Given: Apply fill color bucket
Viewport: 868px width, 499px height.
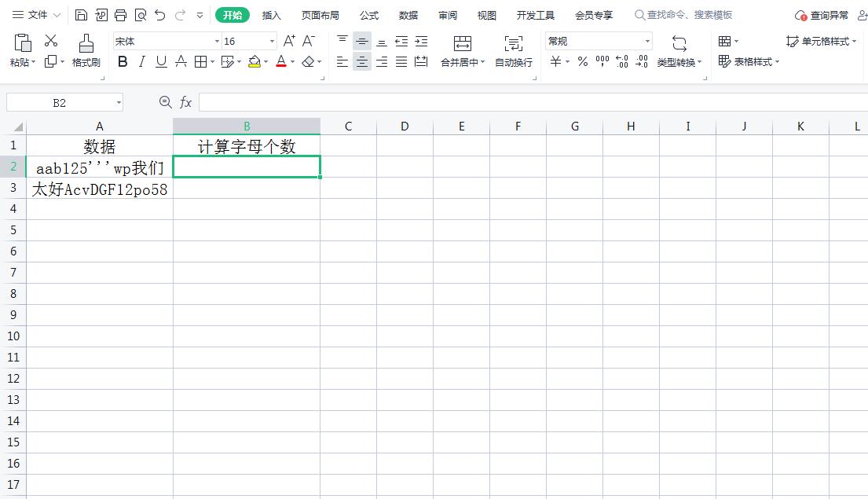Looking at the screenshot, I should [x=254, y=61].
